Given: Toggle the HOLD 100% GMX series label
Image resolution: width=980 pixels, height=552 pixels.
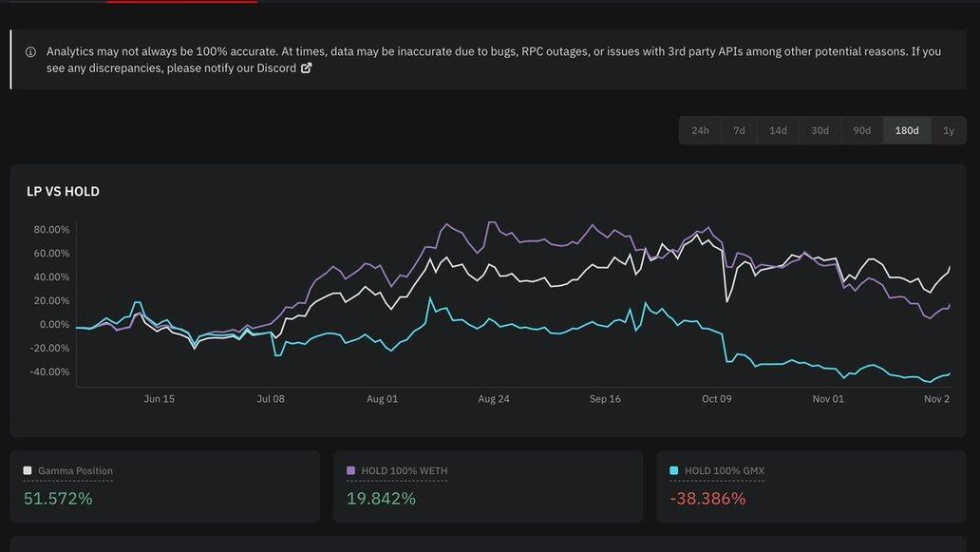Looking at the screenshot, I should click(x=725, y=471).
